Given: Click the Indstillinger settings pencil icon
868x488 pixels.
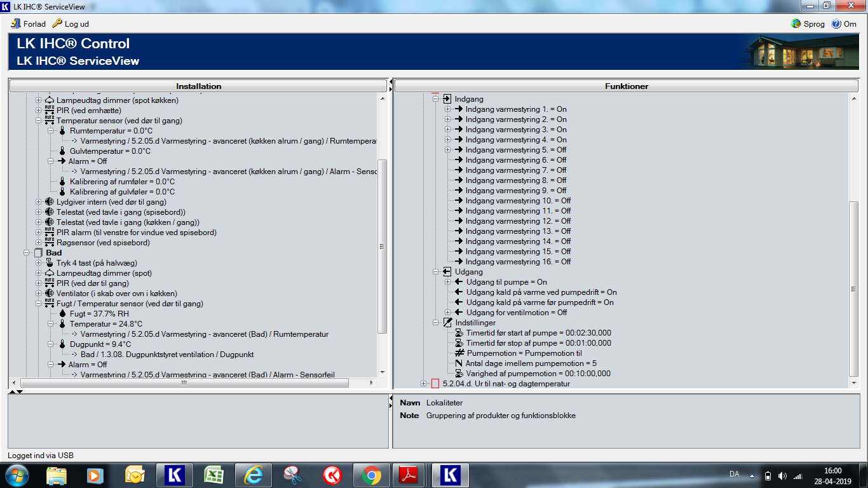Looking at the screenshot, I should [x=447, y=323].
